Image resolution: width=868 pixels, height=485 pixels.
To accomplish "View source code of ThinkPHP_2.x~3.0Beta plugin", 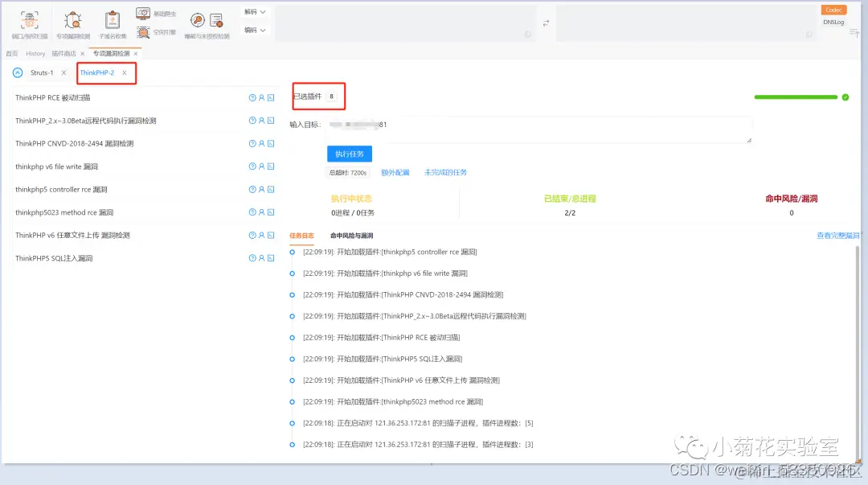I will click(272, 121).
